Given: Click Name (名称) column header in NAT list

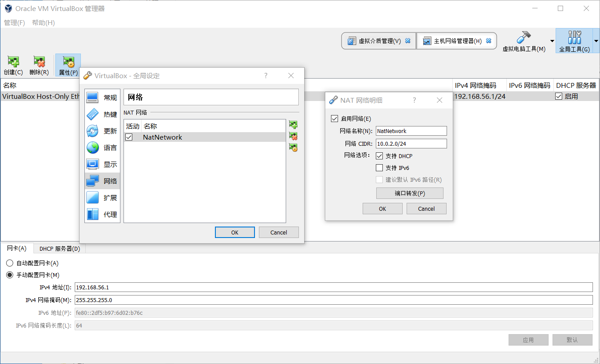Looking at the screenshot, I should click(x=150, y=126).
